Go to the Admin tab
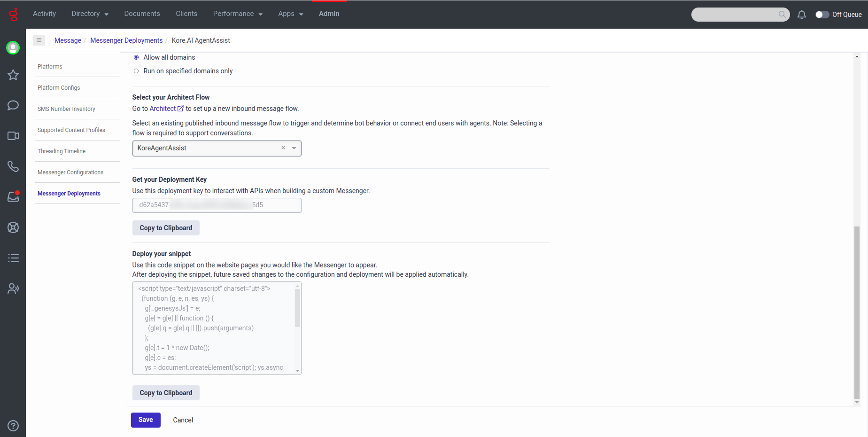868x437 pixels. [x=329, y=14]
